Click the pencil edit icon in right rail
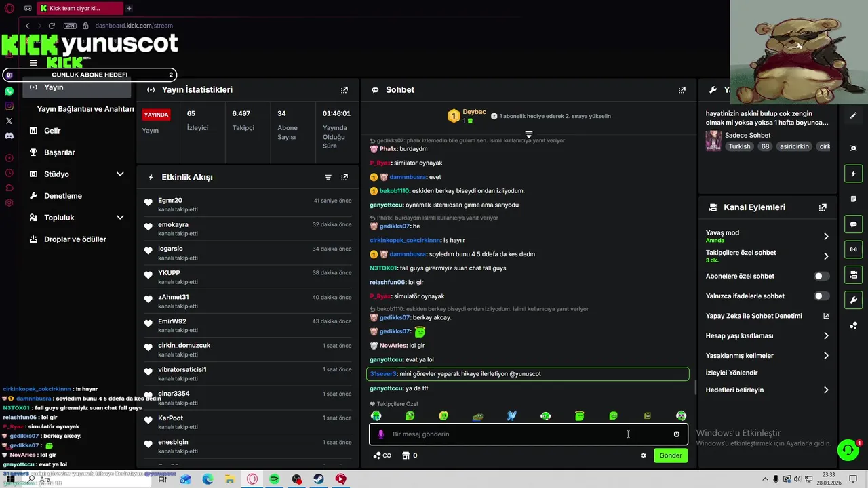 point(854,115)
